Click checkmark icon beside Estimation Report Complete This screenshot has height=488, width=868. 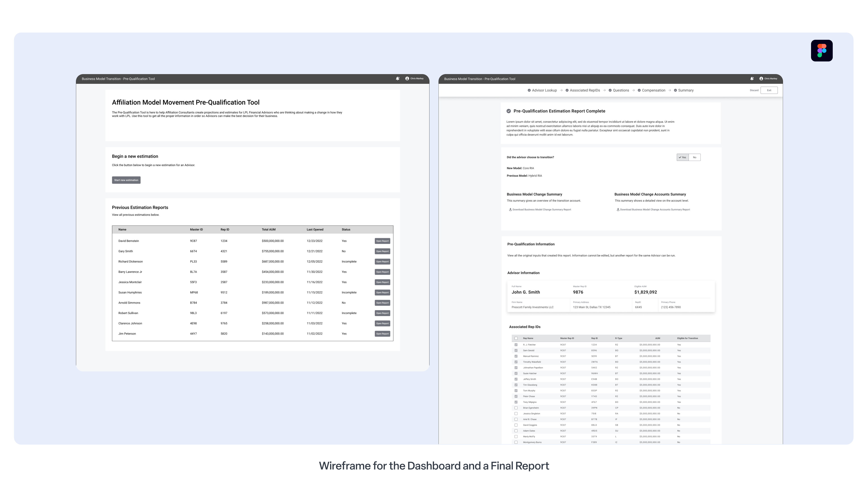point(509,111)
